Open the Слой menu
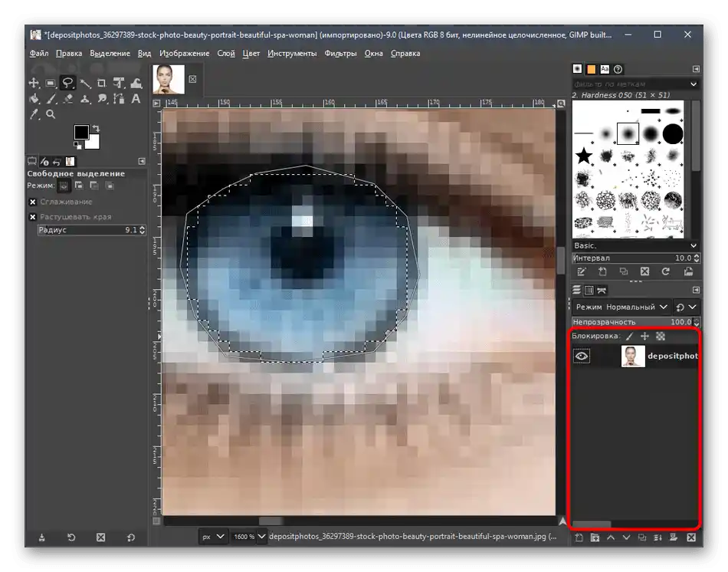This screenshot has height=572, width=728. [225, 54]
